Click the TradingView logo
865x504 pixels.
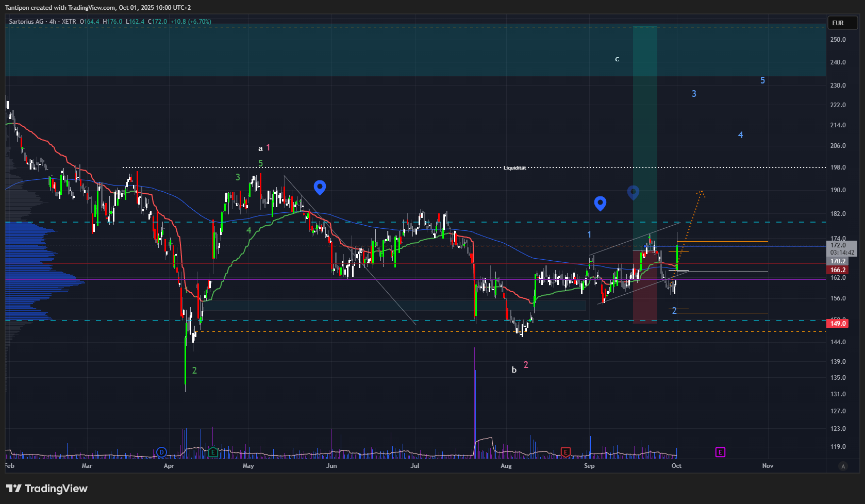coord(47,489)
